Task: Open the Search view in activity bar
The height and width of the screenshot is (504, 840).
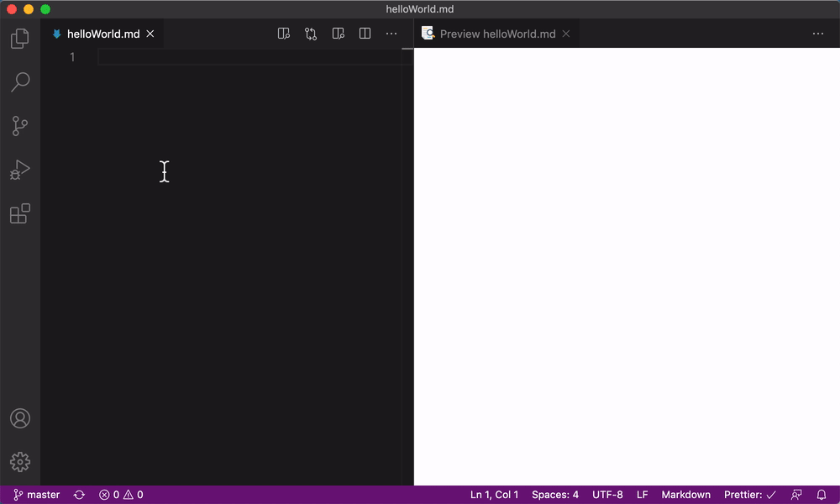Action: [20, 82]
